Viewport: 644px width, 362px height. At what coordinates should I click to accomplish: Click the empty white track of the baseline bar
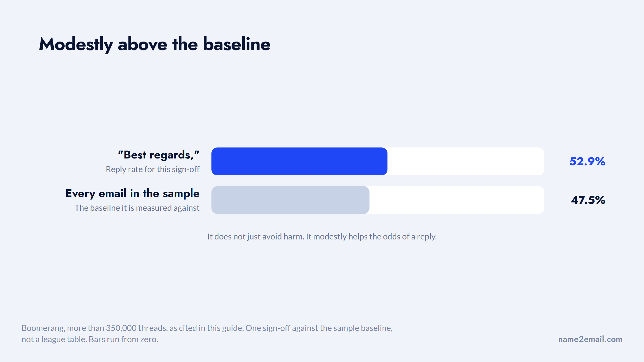coord(457,200)
